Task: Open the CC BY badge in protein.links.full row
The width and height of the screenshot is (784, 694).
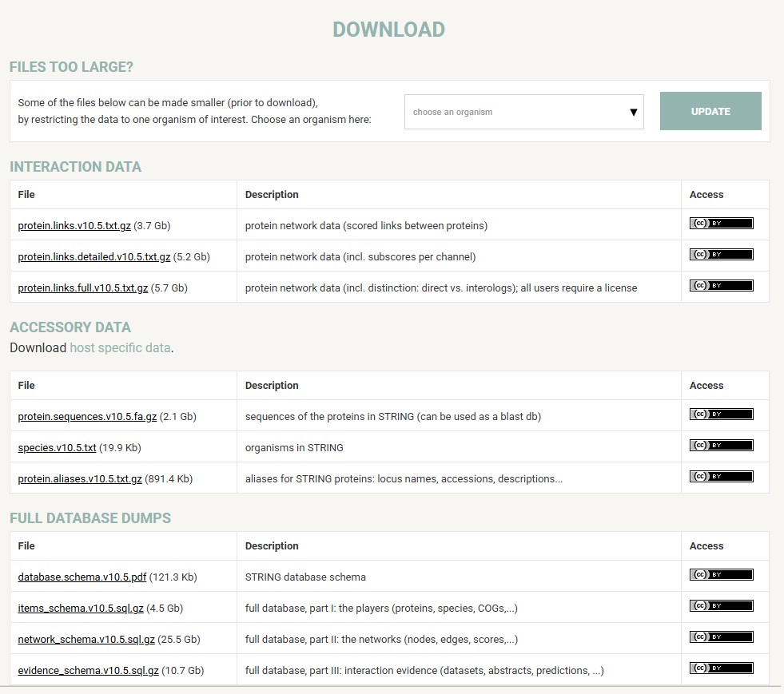Action: point(721,285)
